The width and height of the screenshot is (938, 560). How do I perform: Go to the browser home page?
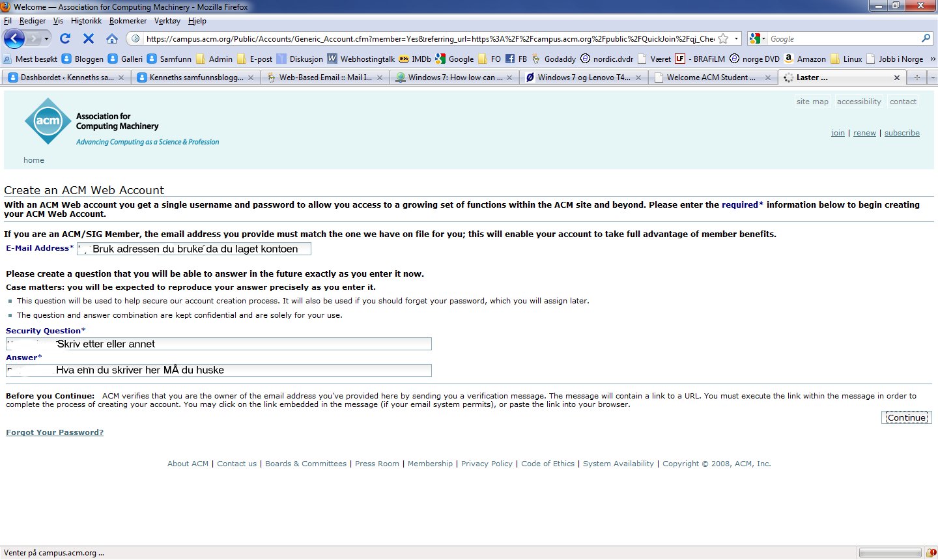(x=112, y=38)
